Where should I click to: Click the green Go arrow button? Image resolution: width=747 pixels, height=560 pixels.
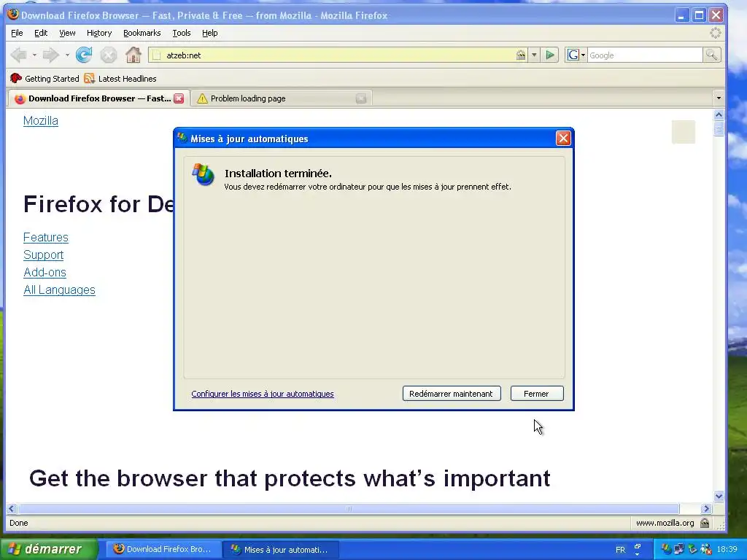point(550,55)
